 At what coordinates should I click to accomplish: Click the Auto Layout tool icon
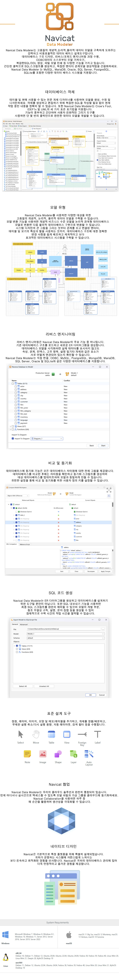[x=89, y=754]
